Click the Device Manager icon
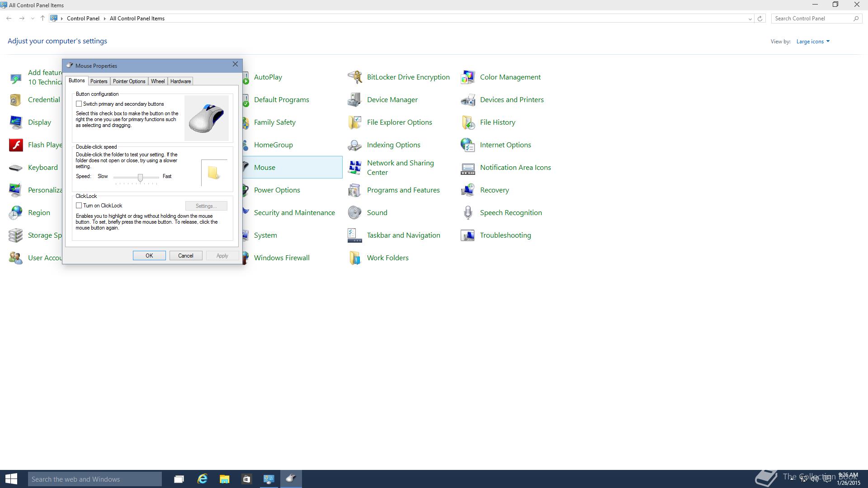868x488 pixels. [355, 99]
